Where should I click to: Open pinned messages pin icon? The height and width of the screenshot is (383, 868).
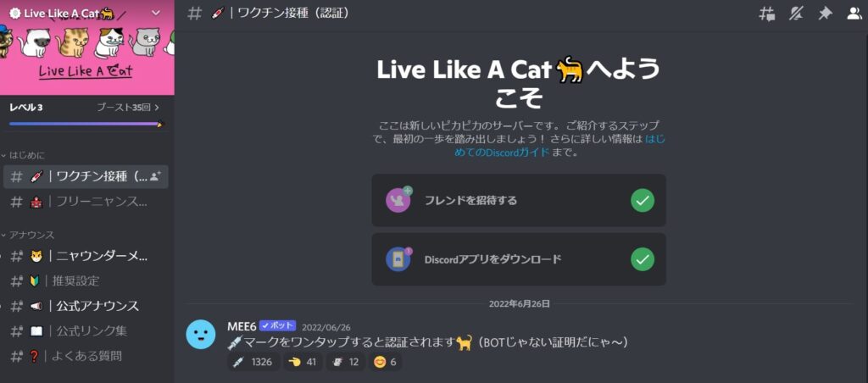tap(826, 14)
